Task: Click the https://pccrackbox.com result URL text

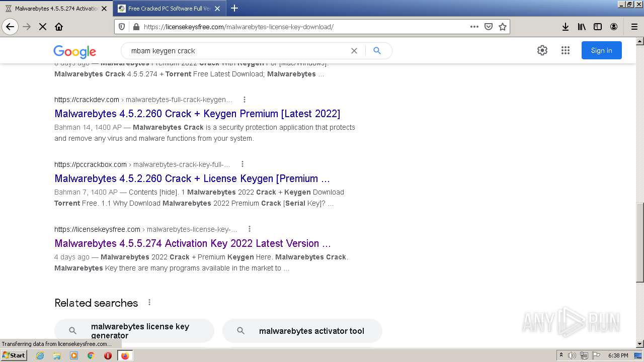Action: (91, 164)
